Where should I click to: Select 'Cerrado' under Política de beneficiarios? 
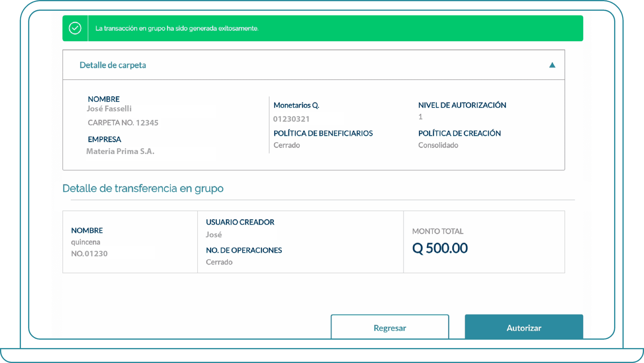pyautogui.click(x=287, y=145)
